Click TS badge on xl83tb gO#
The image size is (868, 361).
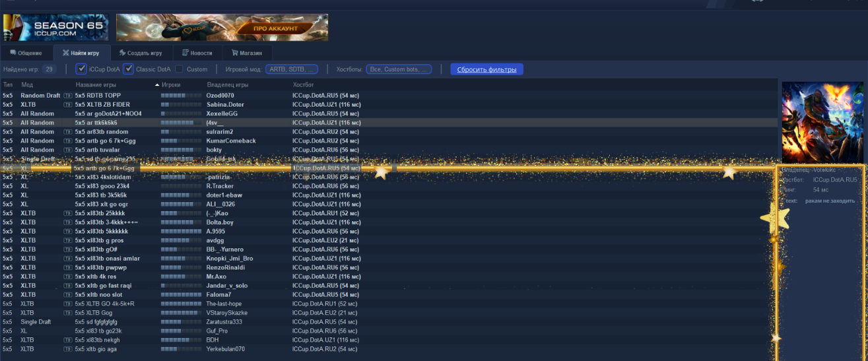pos(68,249)
